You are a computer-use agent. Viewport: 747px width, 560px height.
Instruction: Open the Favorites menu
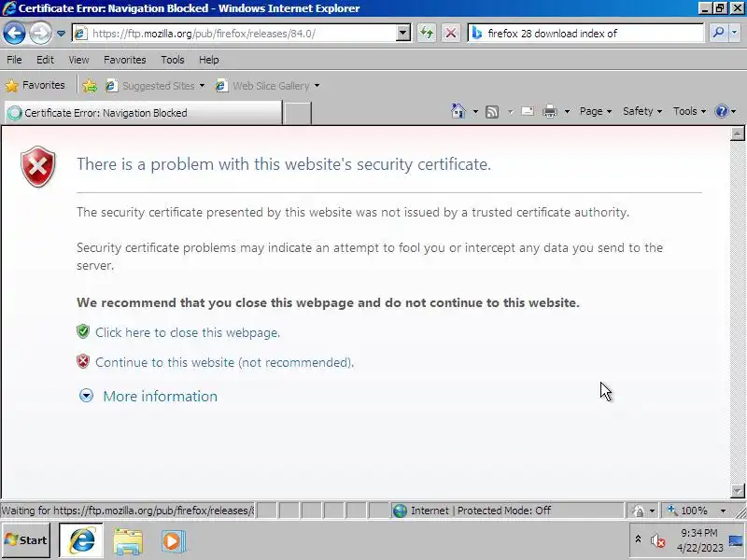pos(125,60)
